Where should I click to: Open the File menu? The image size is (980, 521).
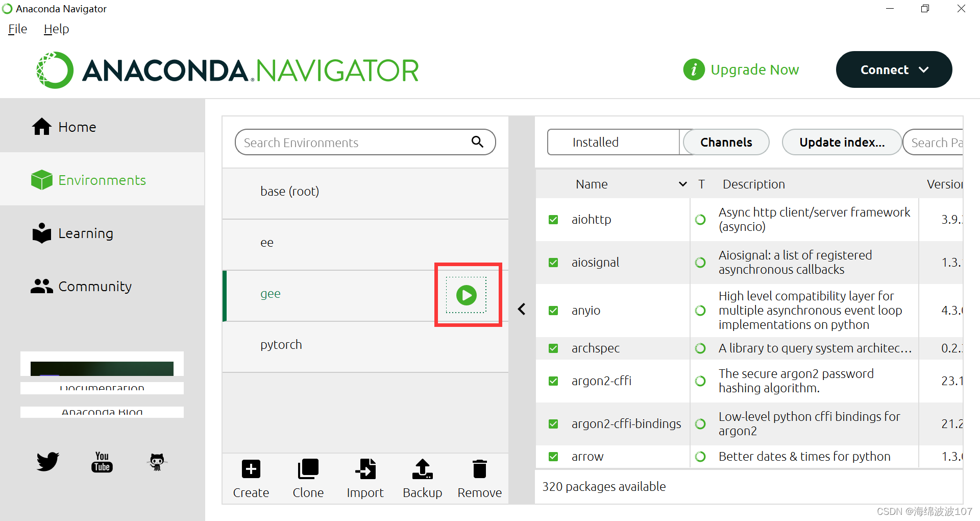coord(17,29)
